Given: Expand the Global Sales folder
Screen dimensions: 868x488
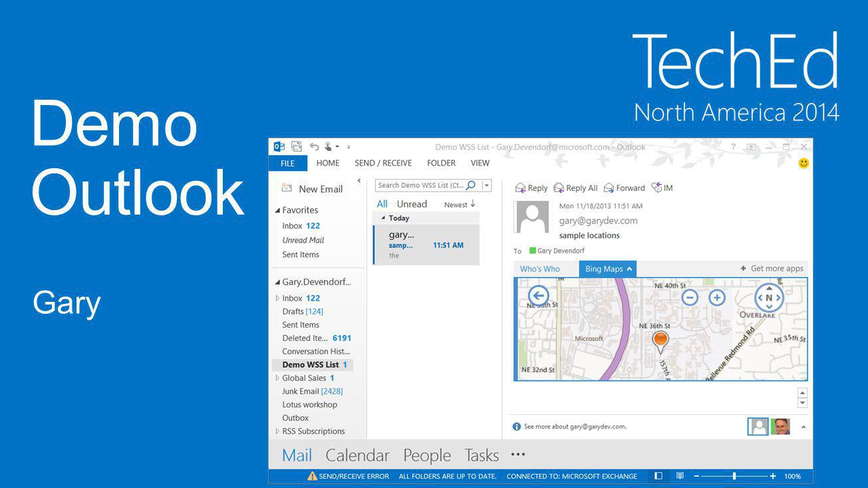Looking at the screenshot, I should (277, 378).
